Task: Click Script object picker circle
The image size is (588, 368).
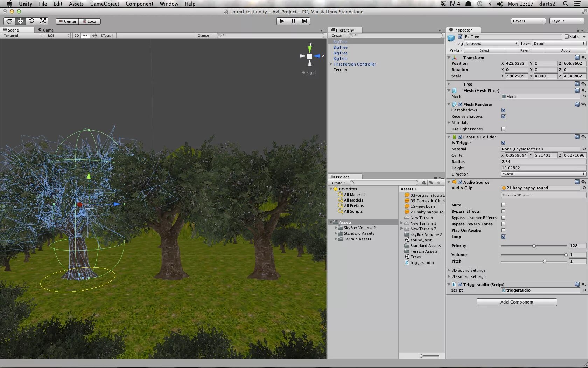Action: click(584, 290)
